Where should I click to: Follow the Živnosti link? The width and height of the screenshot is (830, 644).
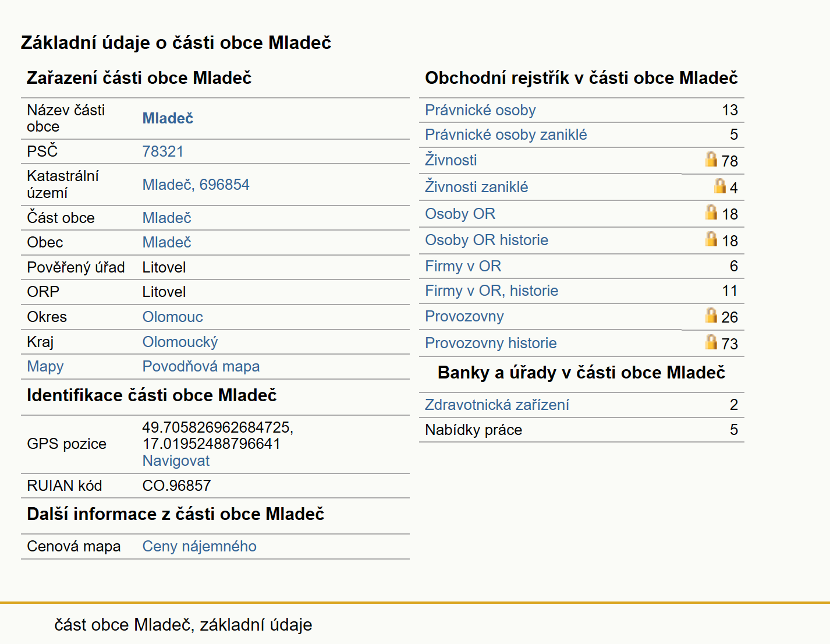click(451, 160)
